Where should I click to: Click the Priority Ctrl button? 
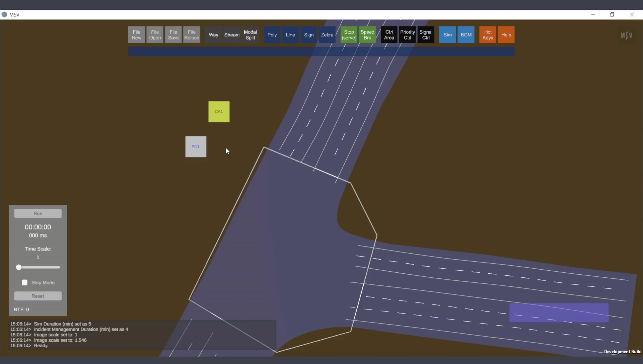click(407, 35)
